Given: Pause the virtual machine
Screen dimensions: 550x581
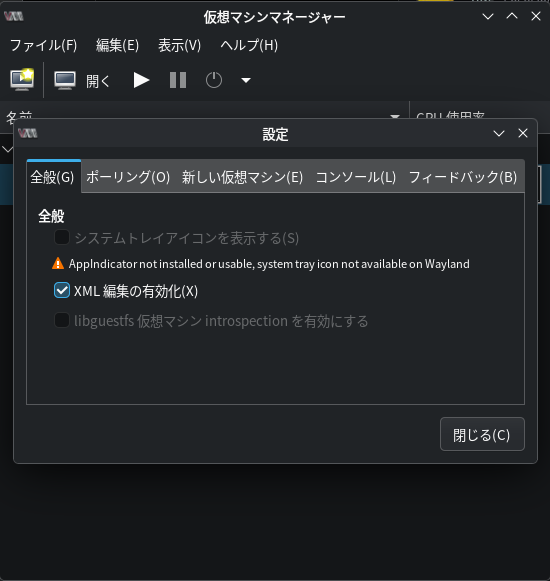Looking at the screenshot, I should point(178,80).
